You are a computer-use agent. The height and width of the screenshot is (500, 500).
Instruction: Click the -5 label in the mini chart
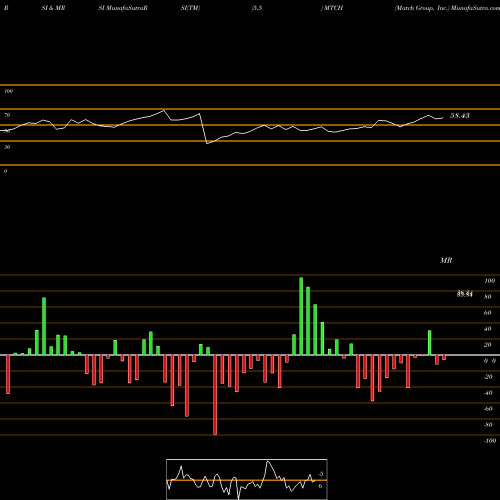(320, 474)
